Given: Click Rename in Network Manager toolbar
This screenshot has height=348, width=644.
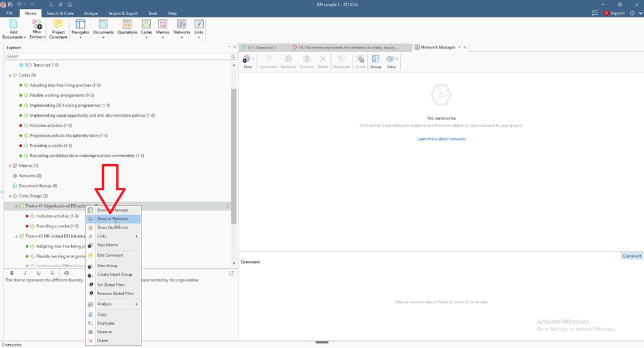Looking at the screenshot, I should pos(306,62).
